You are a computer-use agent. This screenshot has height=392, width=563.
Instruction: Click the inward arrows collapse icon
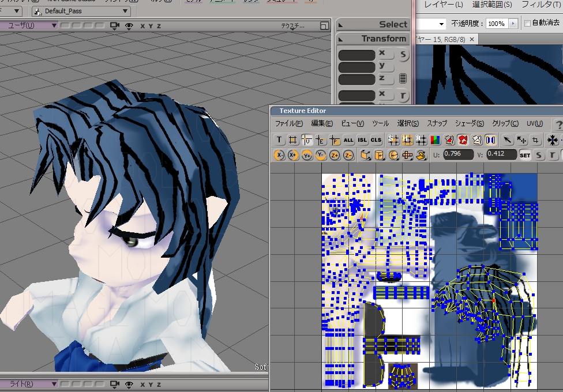click(552, 140)
